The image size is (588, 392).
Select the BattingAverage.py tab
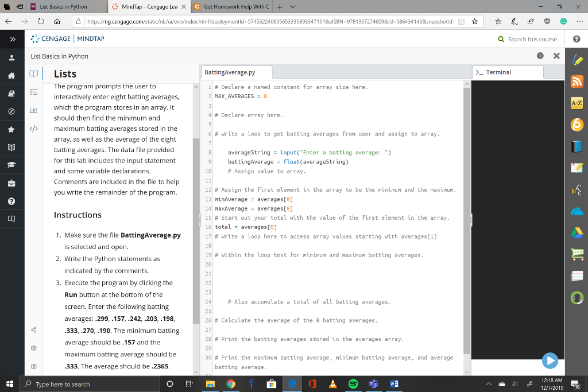point(232,72)
